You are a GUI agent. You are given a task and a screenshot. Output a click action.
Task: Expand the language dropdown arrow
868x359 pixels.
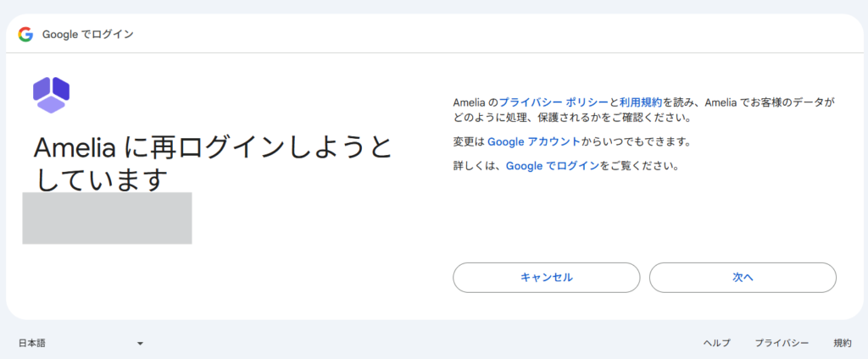[140, 343]
